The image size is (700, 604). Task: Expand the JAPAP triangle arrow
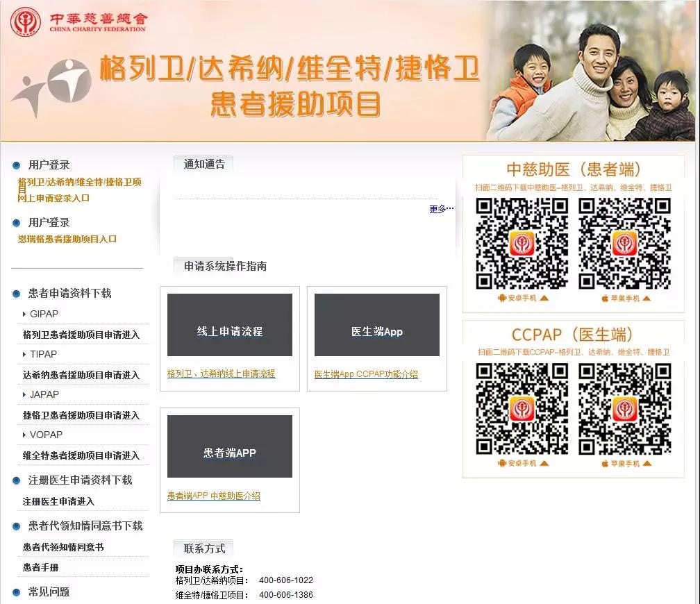coord(24,394)
